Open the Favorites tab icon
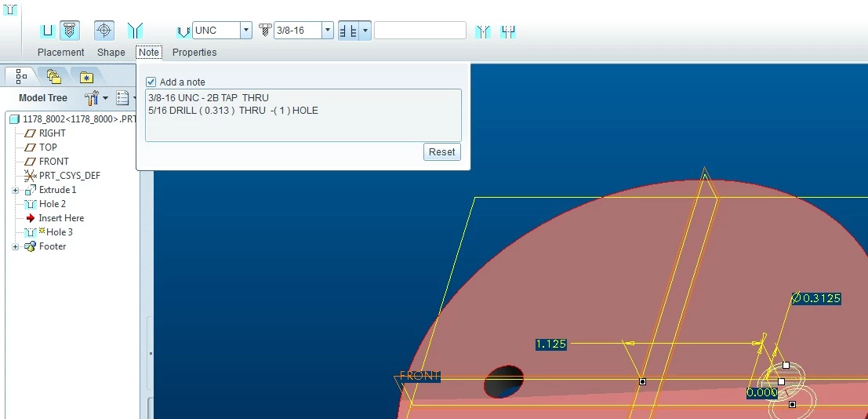 click(86, 77)
